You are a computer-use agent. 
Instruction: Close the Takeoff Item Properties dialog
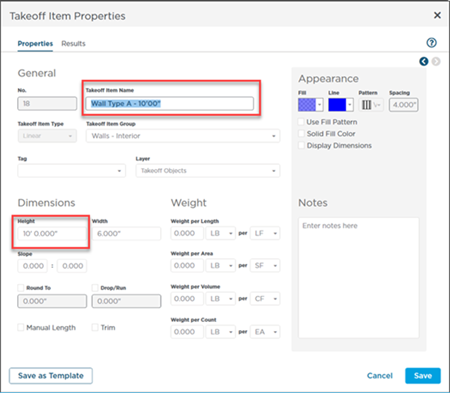(437, 15)
